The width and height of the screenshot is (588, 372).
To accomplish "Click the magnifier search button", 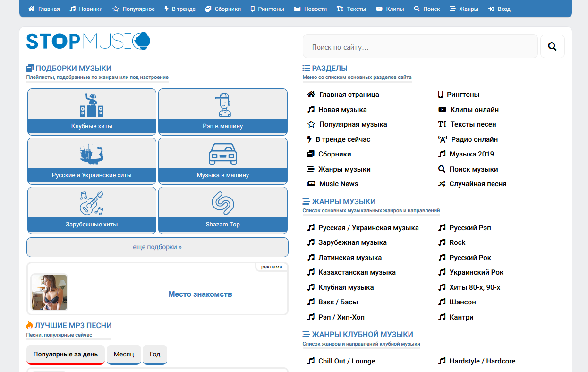I will (552, 46).
